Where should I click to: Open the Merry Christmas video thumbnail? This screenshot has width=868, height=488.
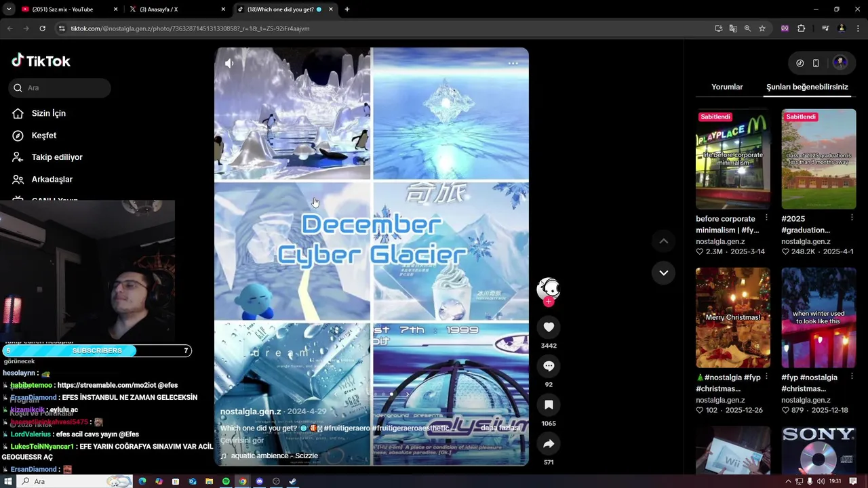733,317
